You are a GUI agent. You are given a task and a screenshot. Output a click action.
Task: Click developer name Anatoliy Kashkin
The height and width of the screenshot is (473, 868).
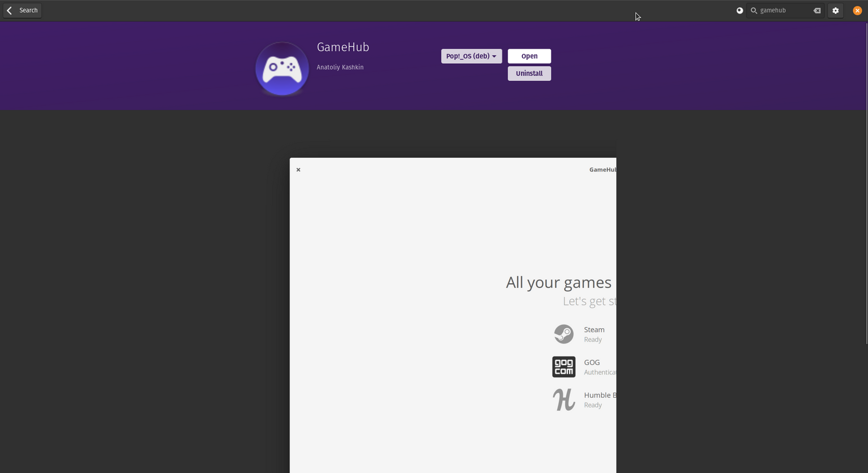click(x=340, y=67)
